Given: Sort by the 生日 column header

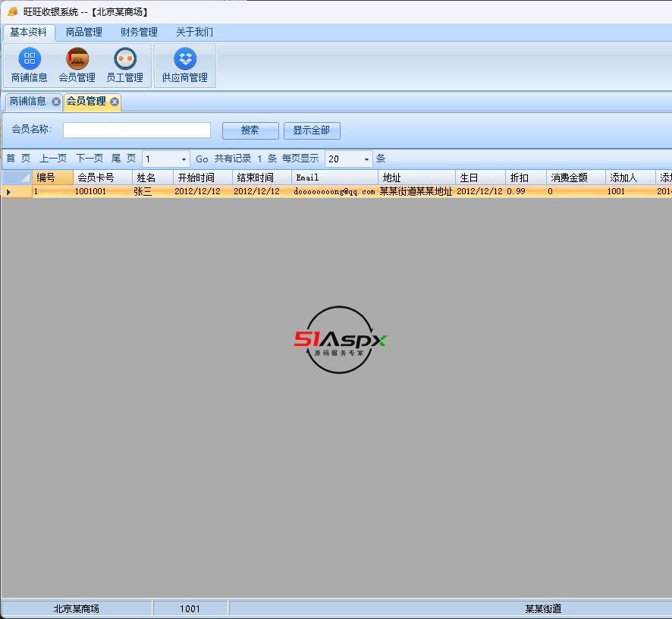Looking at the screenshot, I should [x=480, y=177].
